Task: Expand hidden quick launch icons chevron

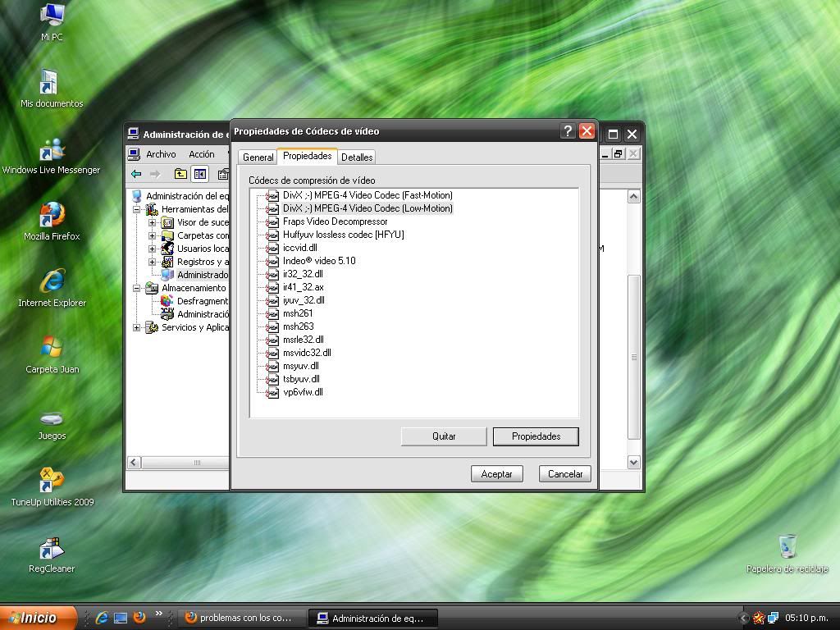Action: [x=159, y=614]
